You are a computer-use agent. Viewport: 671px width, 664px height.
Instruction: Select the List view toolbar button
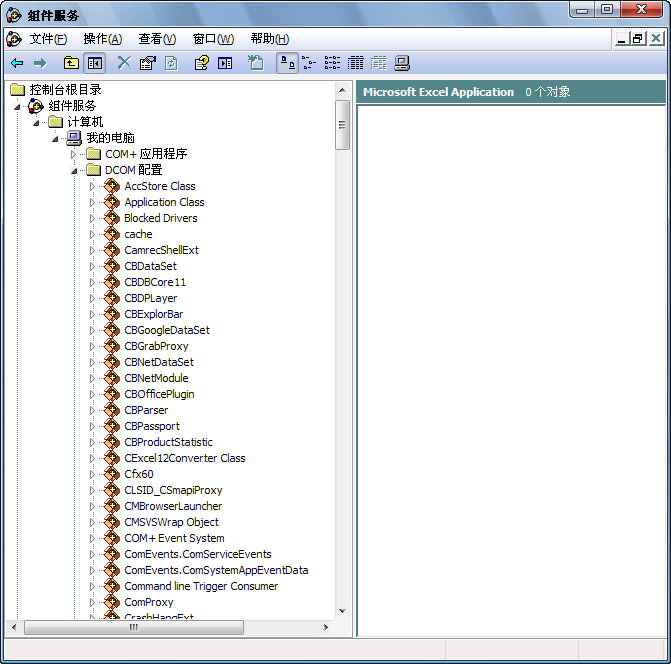[x=332, y=63]
